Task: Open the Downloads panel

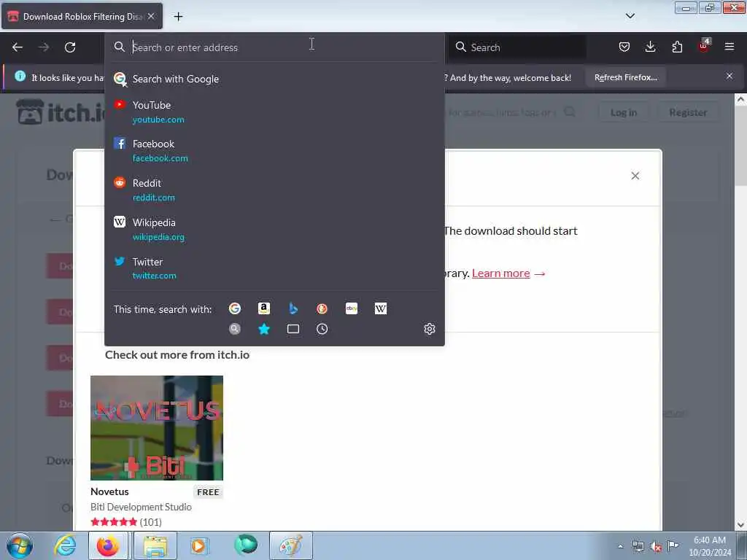Action: click(x=650, y=47)
